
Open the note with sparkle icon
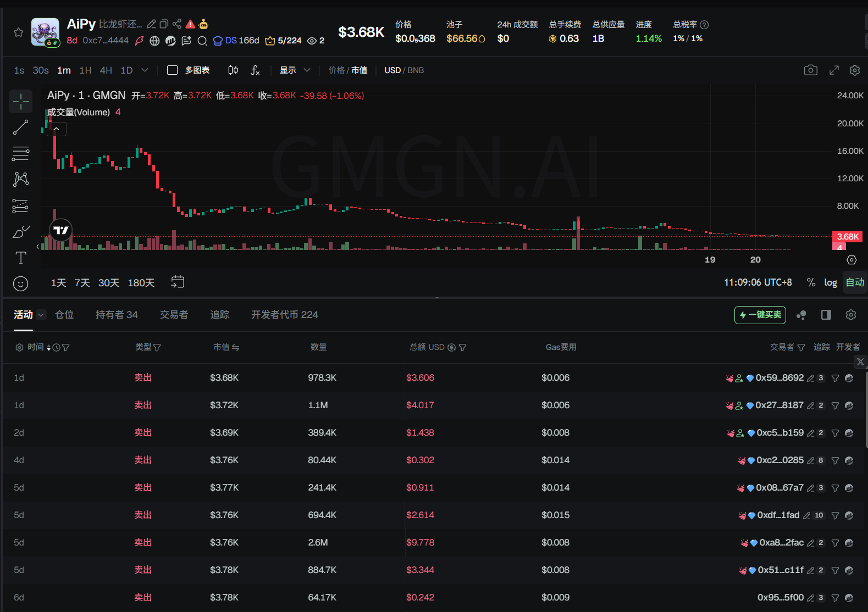coord(186,41)
